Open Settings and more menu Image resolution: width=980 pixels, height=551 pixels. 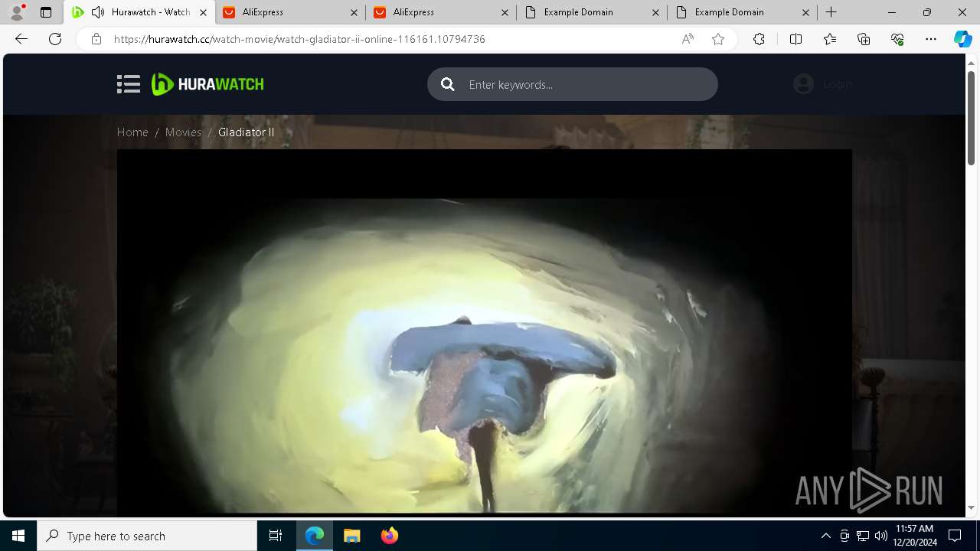click(931, 39)
